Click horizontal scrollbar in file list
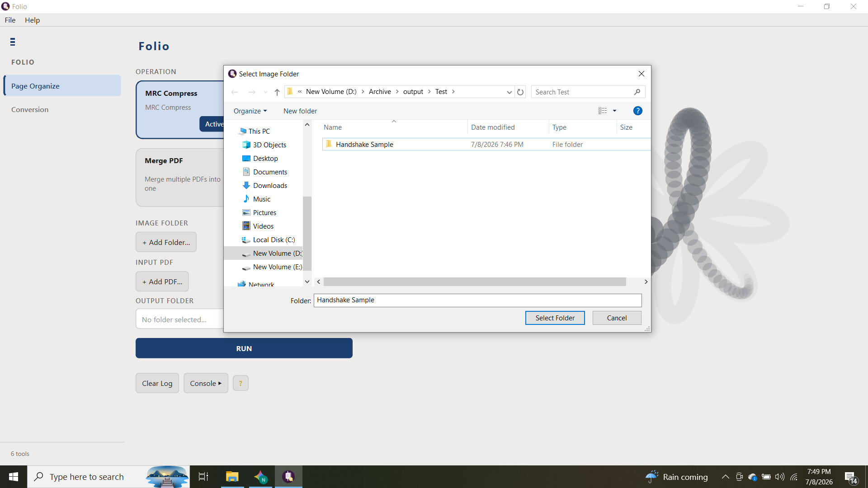Image resolution: width=868 pixels, height=488 pixels. point(475,282)
